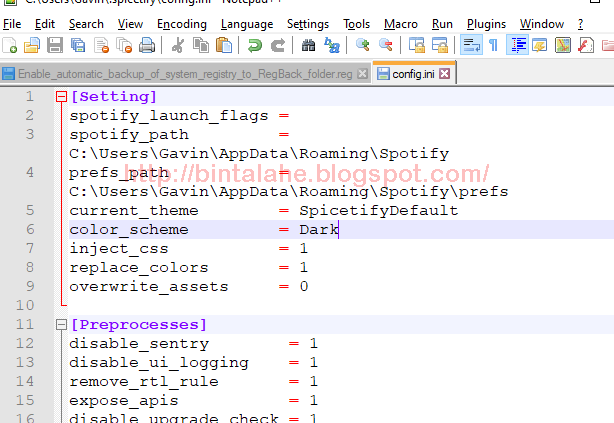Close the RegBack_folder.reg tab
This screenshot has height=423, width=614.
point(363,74)
